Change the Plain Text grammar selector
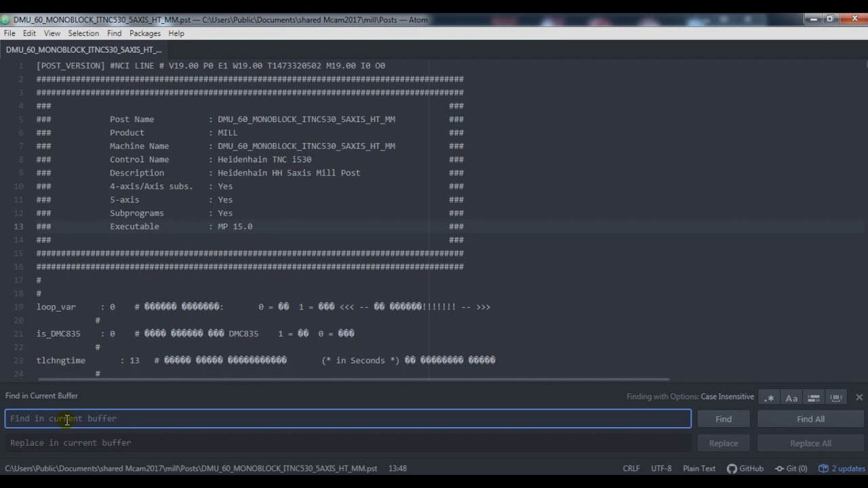This screenshot has height=488, width=868. (x=699, y=468)
